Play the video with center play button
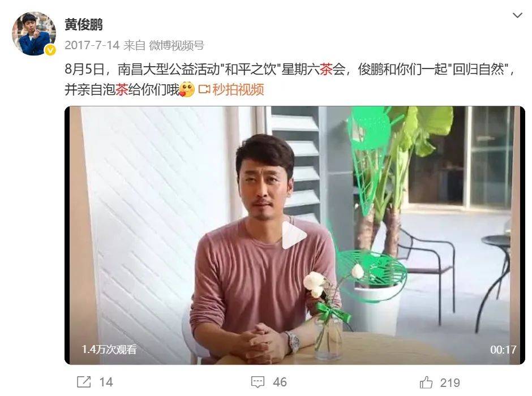The width and height of the screenshot is (532, 396). (x=294, y=235)
